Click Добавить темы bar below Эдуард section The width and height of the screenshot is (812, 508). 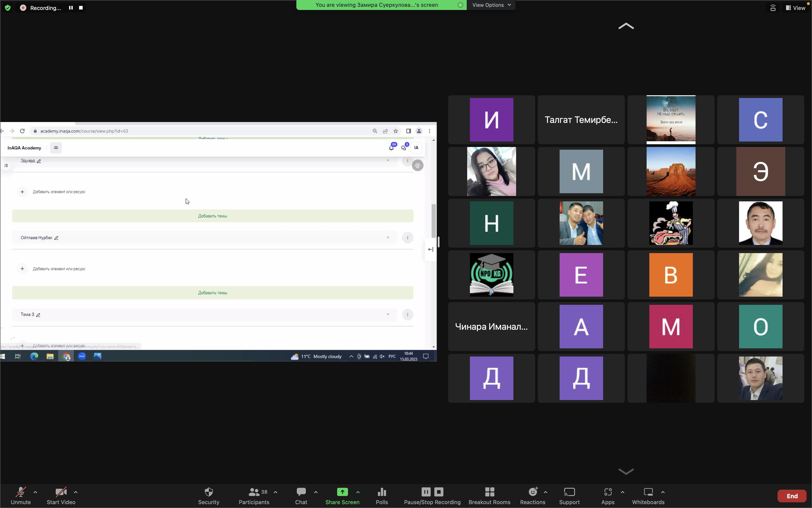213,216
